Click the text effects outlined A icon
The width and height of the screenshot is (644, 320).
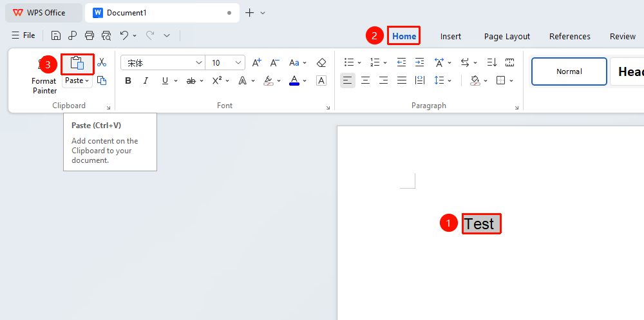(x=243, y=80)
